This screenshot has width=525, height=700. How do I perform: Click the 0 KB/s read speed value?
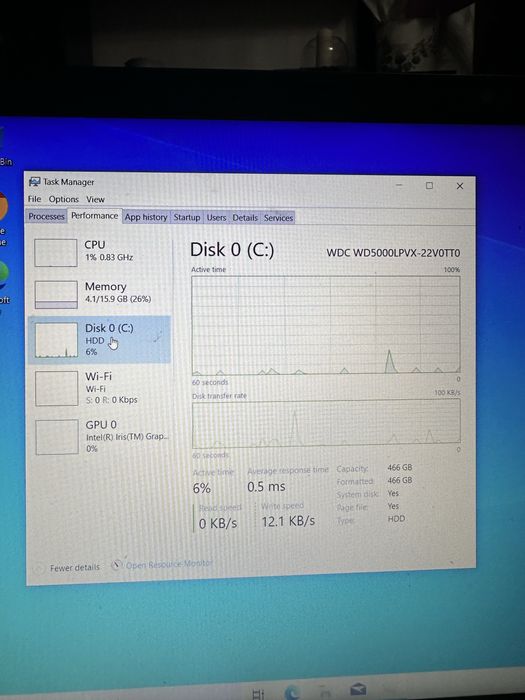point(218,523)
